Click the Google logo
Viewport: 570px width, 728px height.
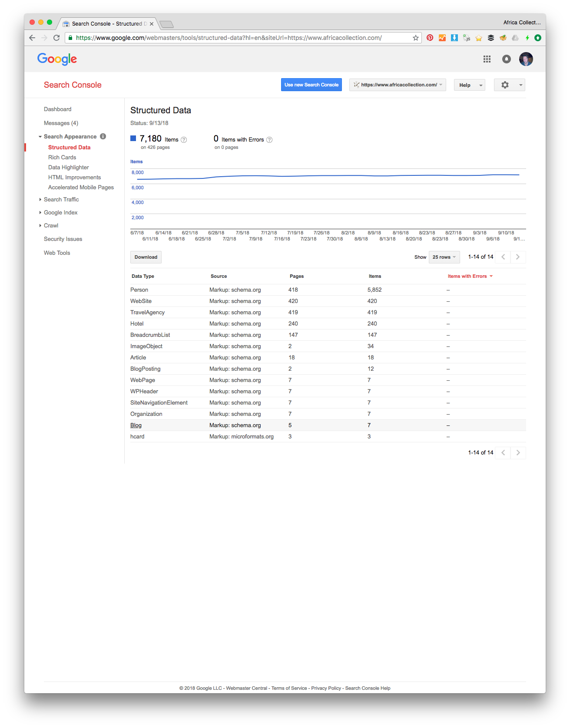pyautogui.click(x=57, y=59)
